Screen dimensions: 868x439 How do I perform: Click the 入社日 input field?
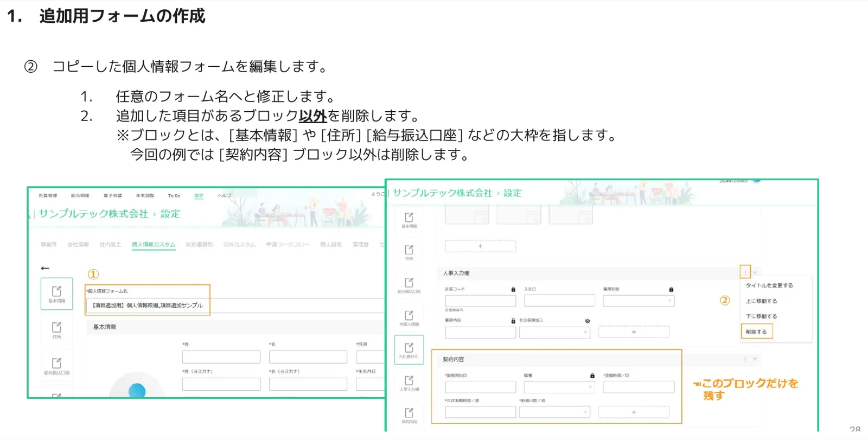pos(559,301)
